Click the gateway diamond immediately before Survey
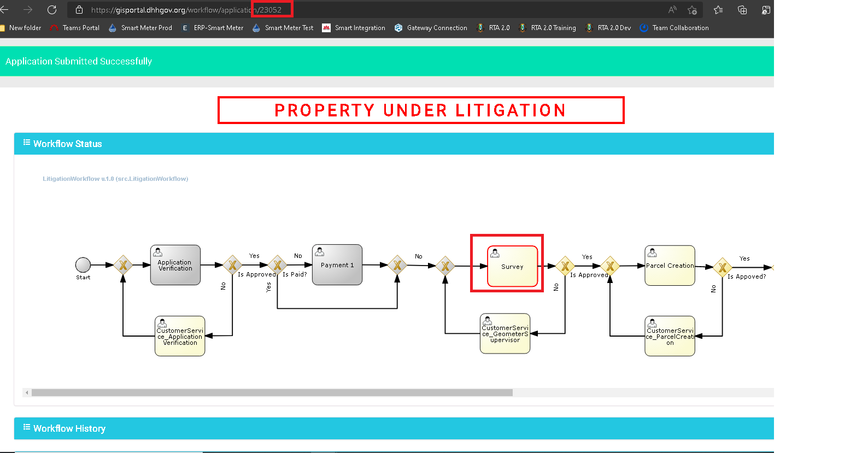The width and height of the screenshot is (868, 453). 445,266
